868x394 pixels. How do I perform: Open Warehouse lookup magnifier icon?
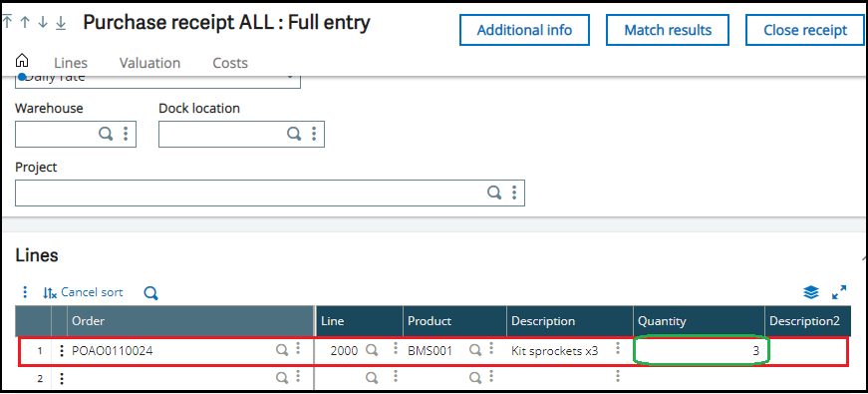click(106, 134)
